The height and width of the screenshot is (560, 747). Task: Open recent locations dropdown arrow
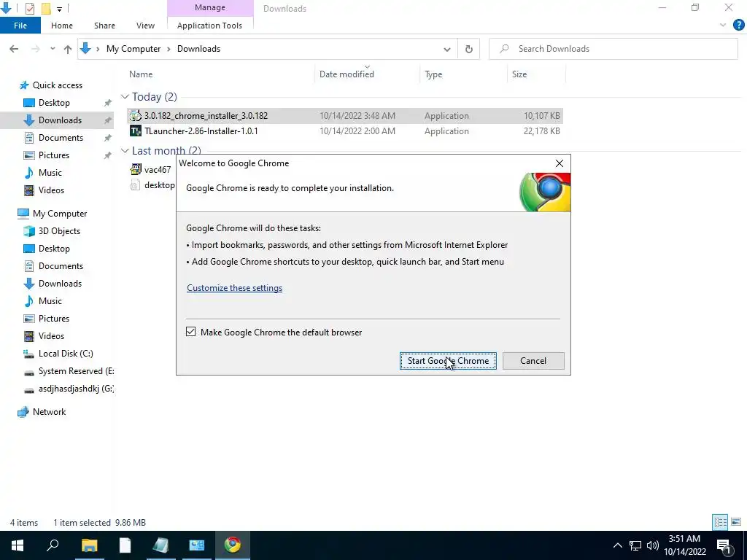pyautogui.click(x=53, y=49)
